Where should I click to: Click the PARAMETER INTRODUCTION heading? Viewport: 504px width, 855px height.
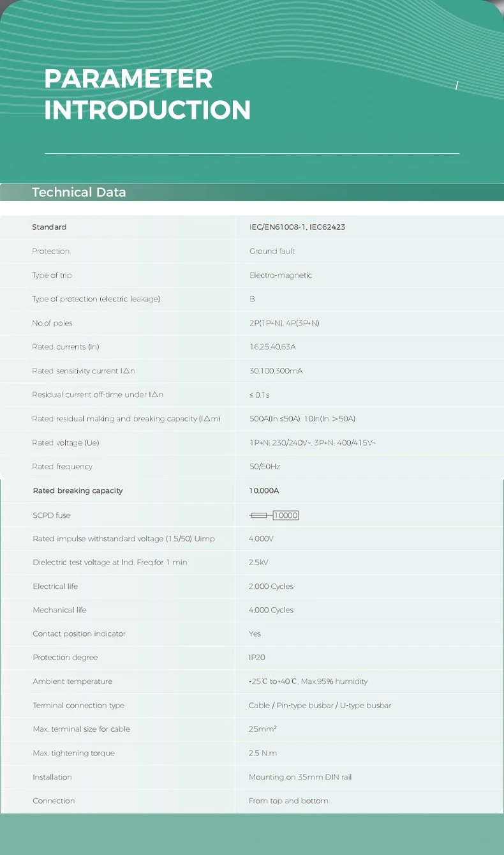(x=147, y=95)
